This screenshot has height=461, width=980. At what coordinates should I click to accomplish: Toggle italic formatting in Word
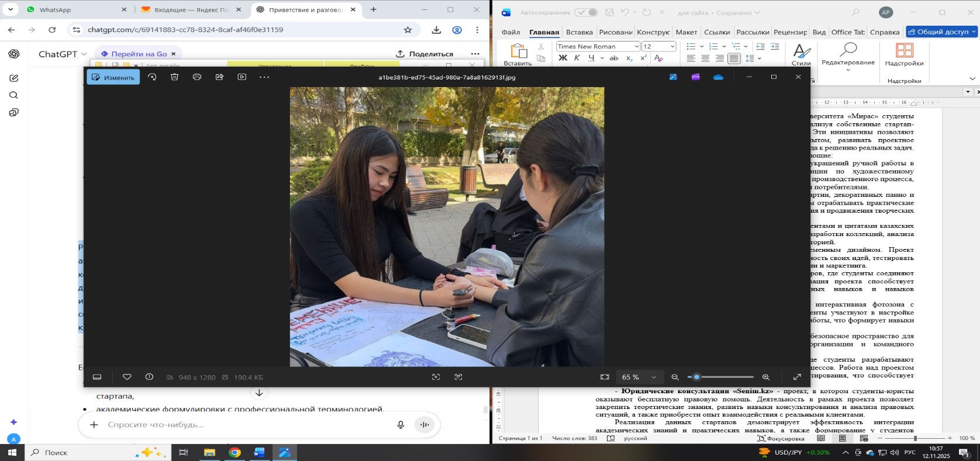pos(577,58)
